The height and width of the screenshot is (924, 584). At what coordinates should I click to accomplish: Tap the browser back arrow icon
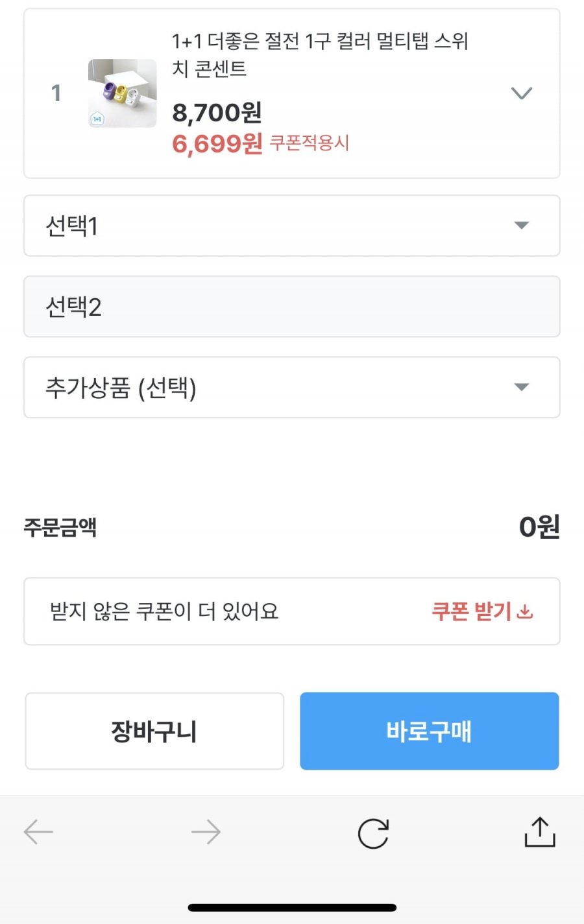(38, 832)
